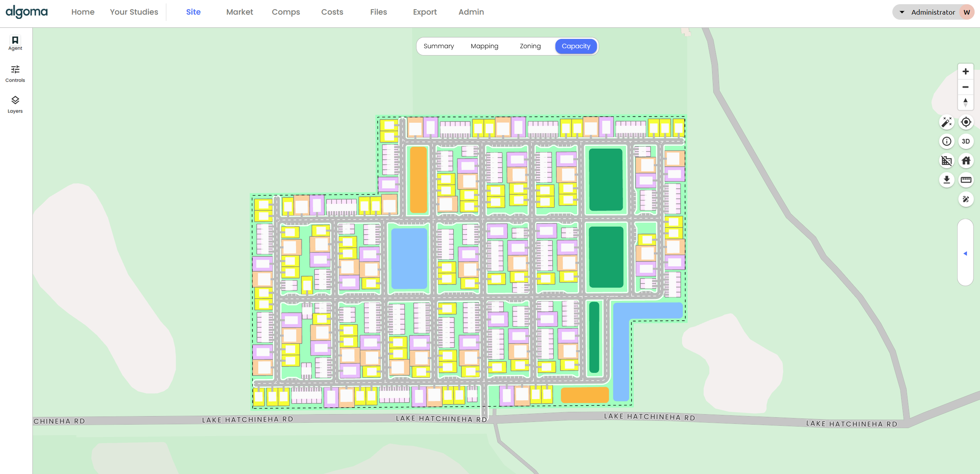Click the tall orange parcel near the top
The height and width of the screenshot is (474, 980).
click(x=418, y=180)
